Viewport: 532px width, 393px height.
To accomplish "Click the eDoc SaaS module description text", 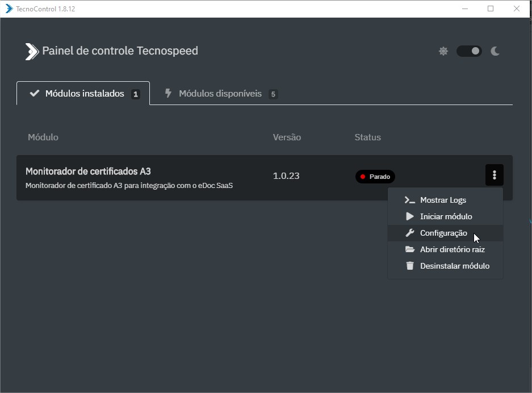I will coord(129,186).
